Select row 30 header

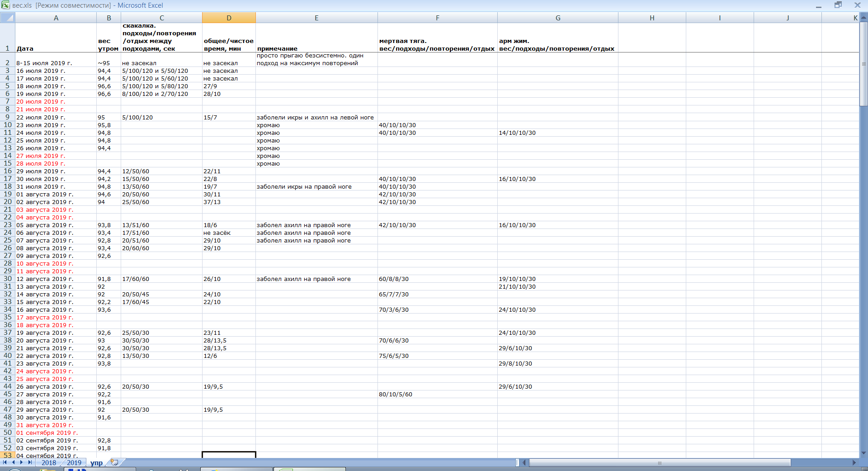[x=8, y=279]
